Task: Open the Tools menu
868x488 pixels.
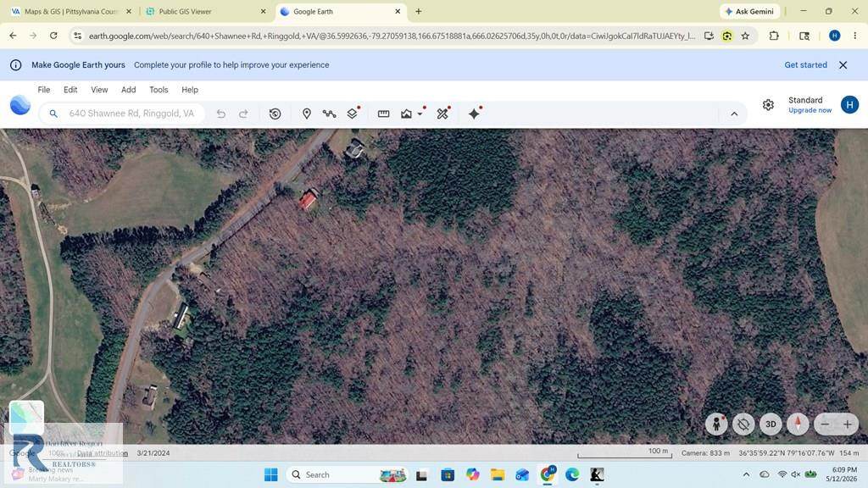Action: click(x=159, y=90)
